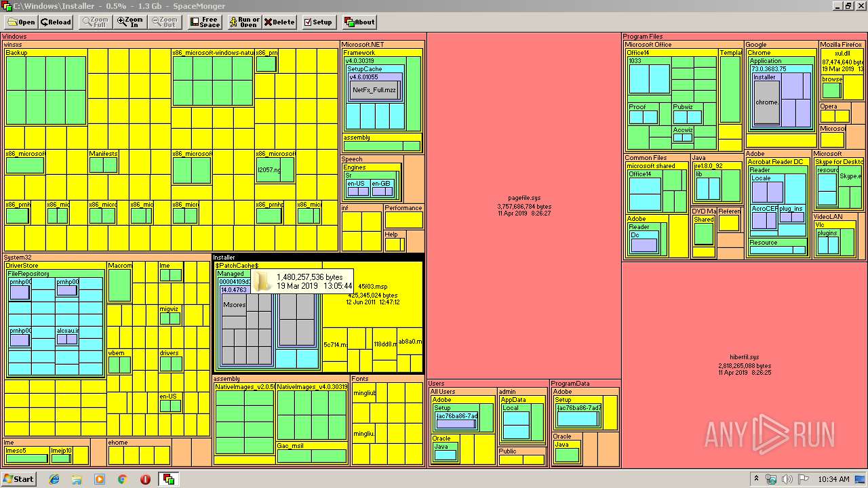Select the VideoLAN folder label
868x488 pixels.
828,216
